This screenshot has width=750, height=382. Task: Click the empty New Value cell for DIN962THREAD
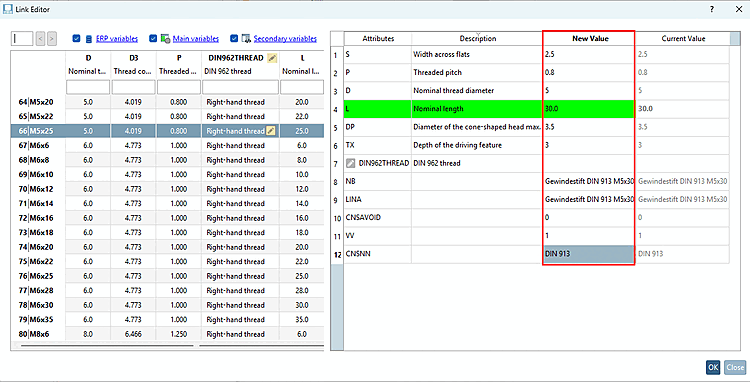click(x=589, y=164)
